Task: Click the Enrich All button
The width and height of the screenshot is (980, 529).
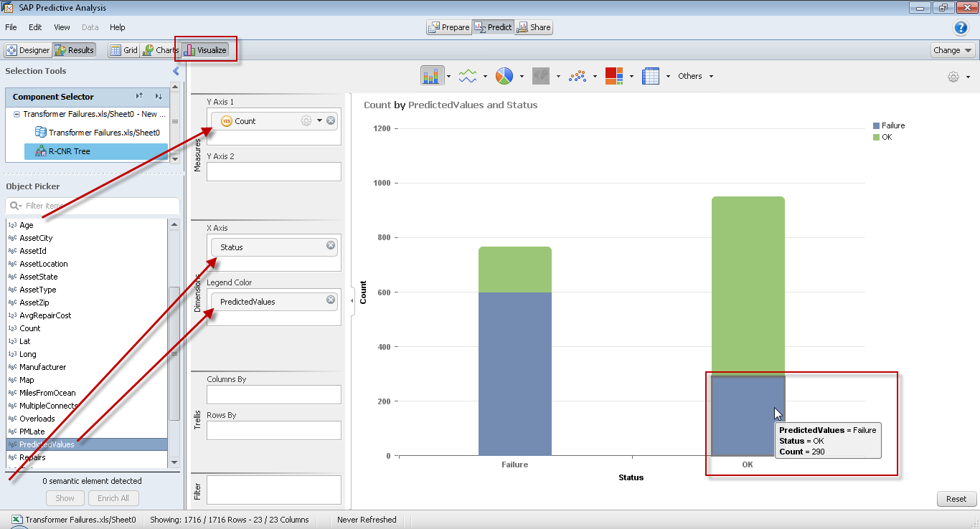Action: point(113,498)
